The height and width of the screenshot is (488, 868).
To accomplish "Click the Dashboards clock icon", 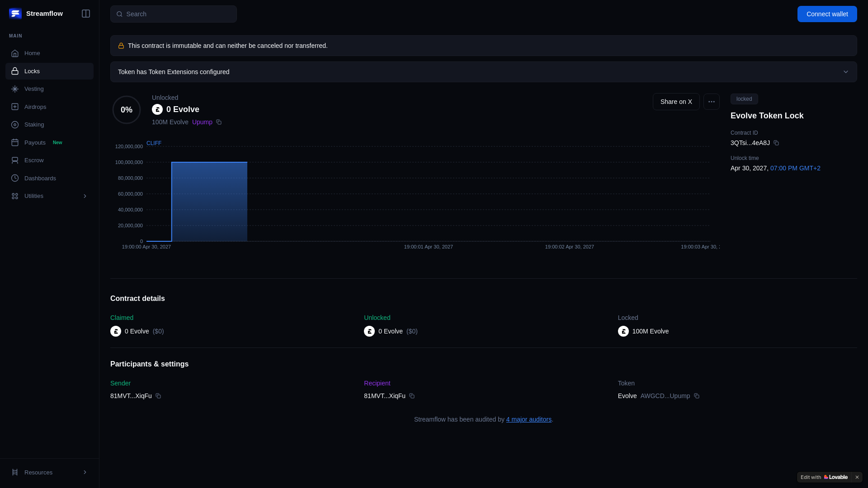I will 15,178.
